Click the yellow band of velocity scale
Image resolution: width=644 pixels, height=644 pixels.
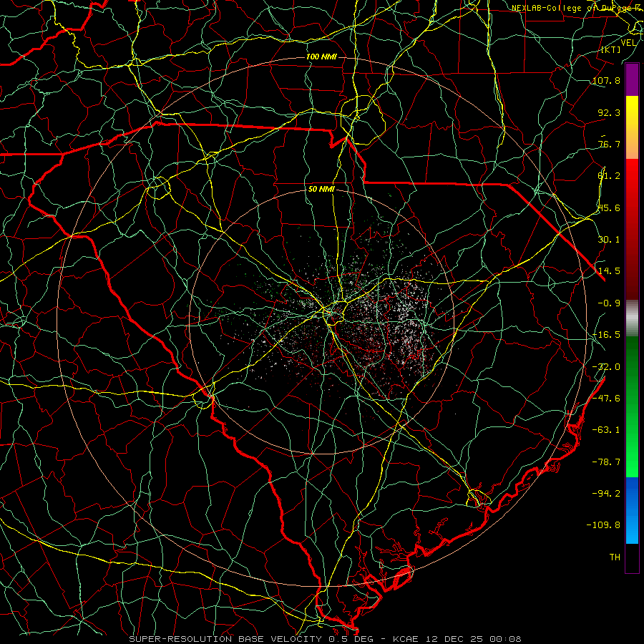(632, 127)
